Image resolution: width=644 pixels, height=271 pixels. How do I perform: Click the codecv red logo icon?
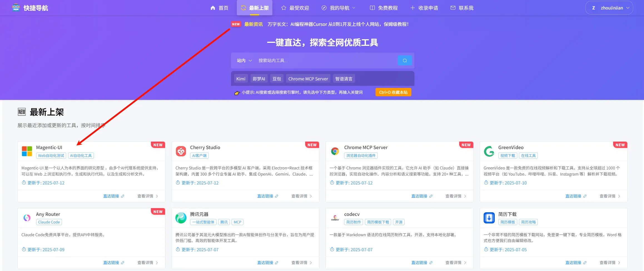(x=335, y=218)
